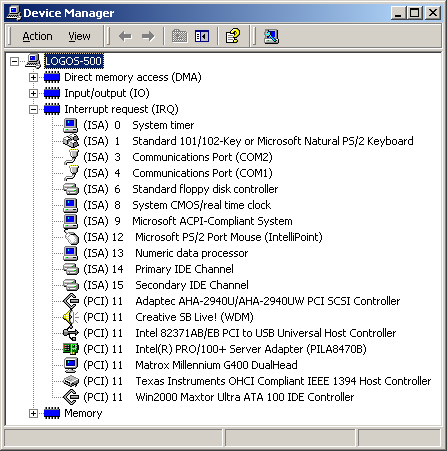Click the PS/2 Keyboard device icon
Screen dimensions: 447x451
[x=71, y=141]
